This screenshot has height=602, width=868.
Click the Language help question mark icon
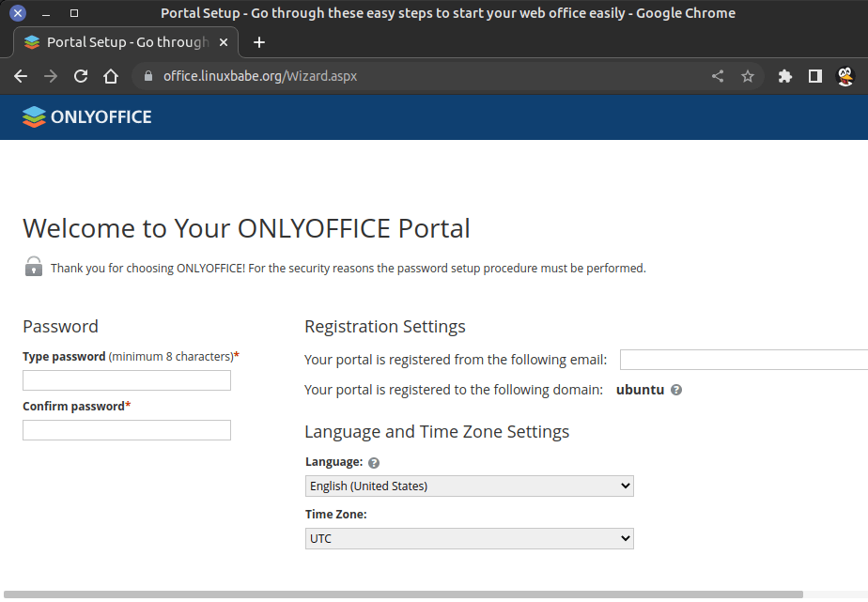374,463
